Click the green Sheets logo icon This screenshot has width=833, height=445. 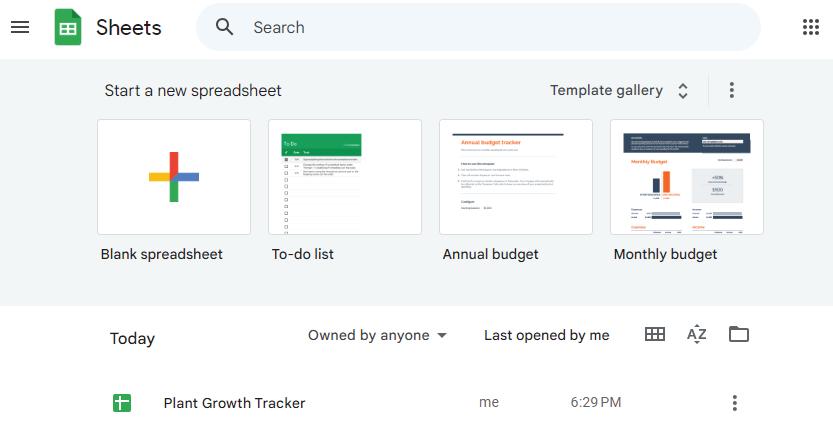pos(68,27)
